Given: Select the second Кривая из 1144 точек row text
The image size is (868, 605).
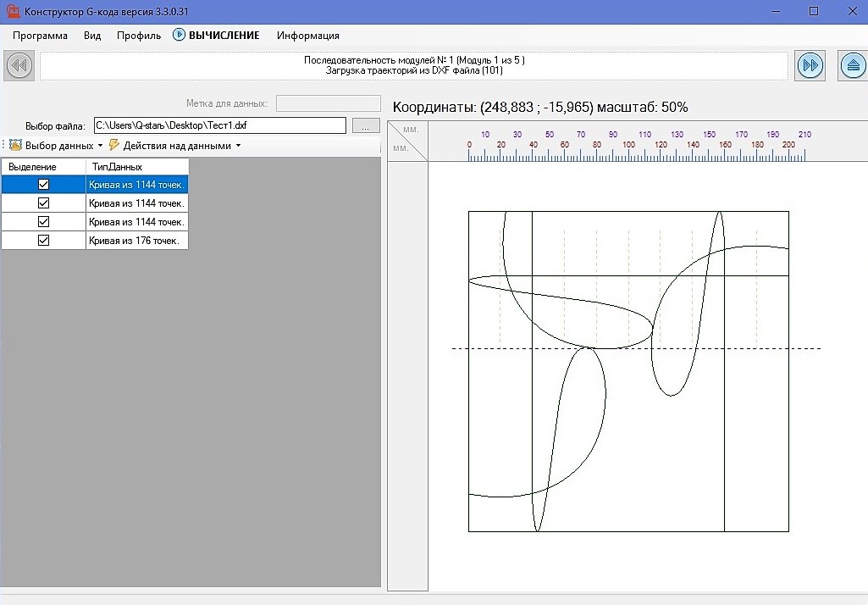Looking at the screenshot, I should tap(136, 203).
